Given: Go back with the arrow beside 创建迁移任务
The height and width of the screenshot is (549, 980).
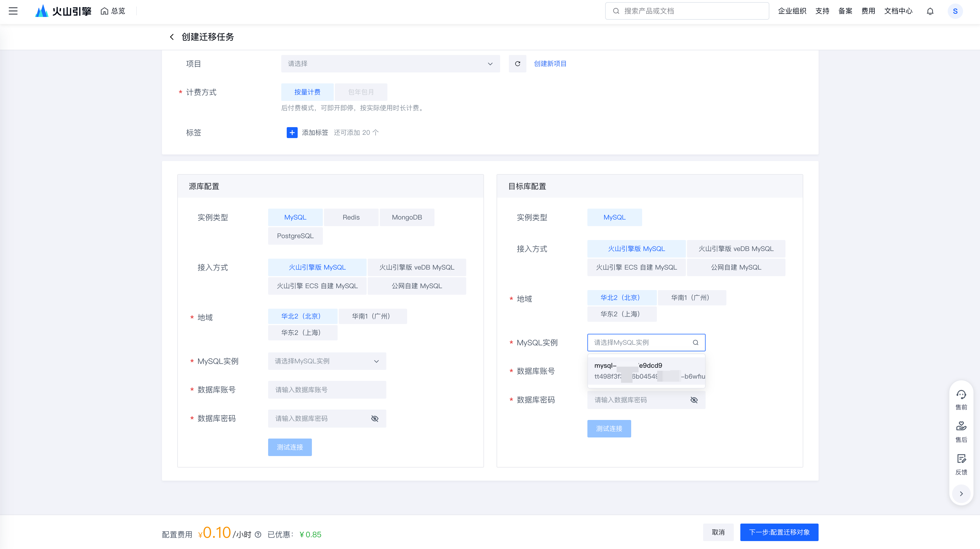Looking at the screenshot, I should [172, 37].
